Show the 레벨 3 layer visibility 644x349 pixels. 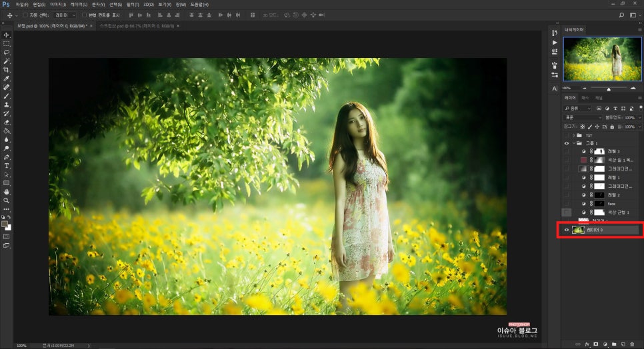coord(567,151)
